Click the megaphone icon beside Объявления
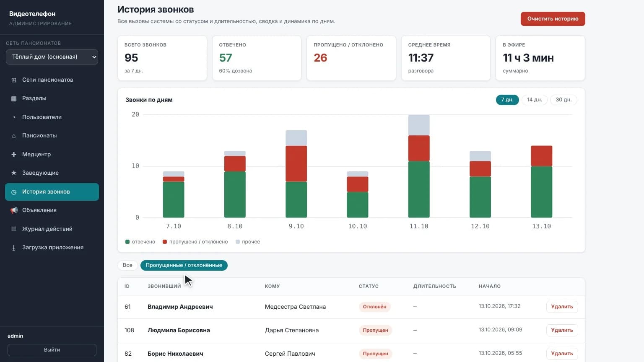Screen dimensions: 644x362 [14, 210]
